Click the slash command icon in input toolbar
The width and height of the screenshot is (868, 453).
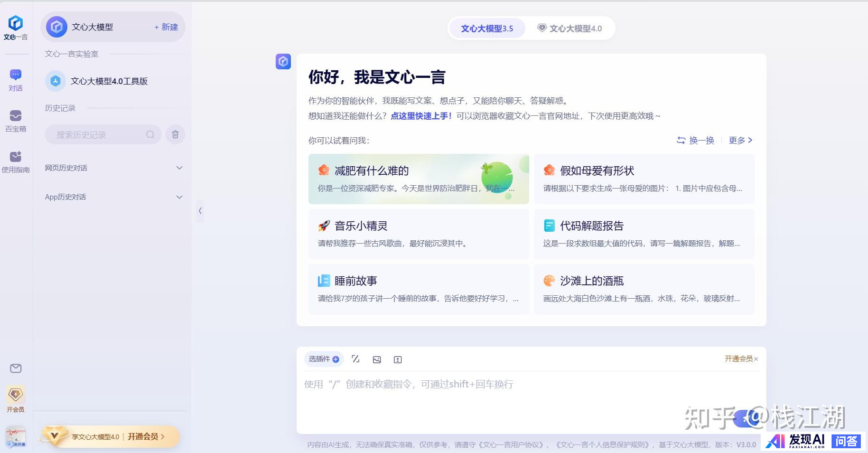[x=355, y=359]
